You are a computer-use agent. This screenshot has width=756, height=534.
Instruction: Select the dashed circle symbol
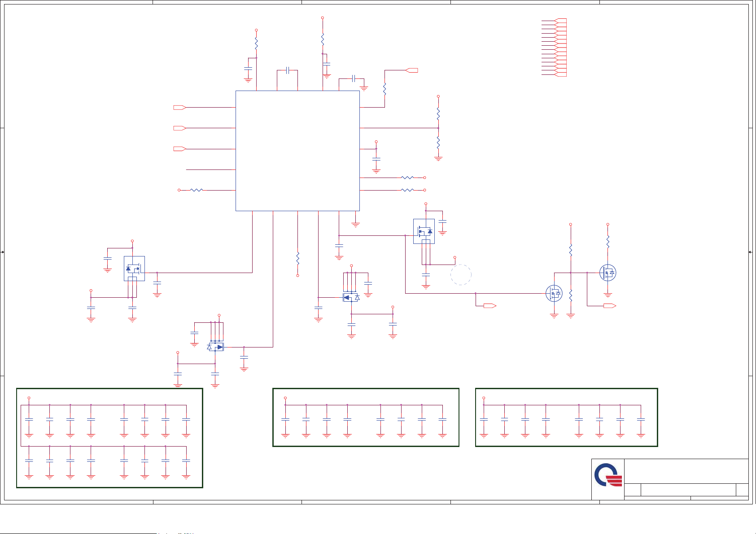pos(461,274)
